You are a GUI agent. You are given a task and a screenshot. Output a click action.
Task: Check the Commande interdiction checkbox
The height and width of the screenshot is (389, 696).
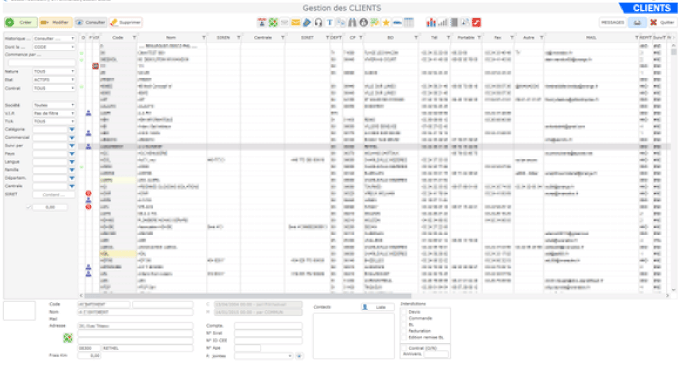[x=404, y=318]
